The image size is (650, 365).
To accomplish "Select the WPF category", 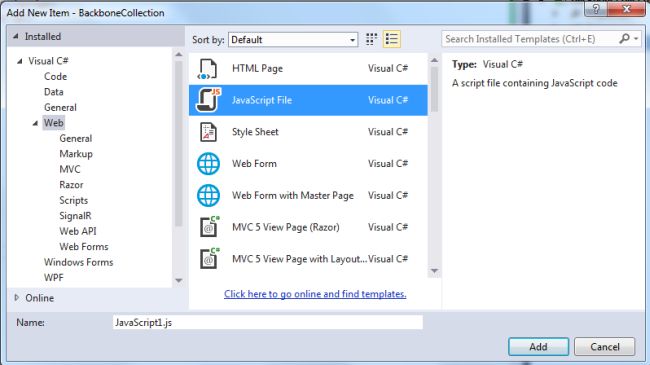I will tap(54, 277).
